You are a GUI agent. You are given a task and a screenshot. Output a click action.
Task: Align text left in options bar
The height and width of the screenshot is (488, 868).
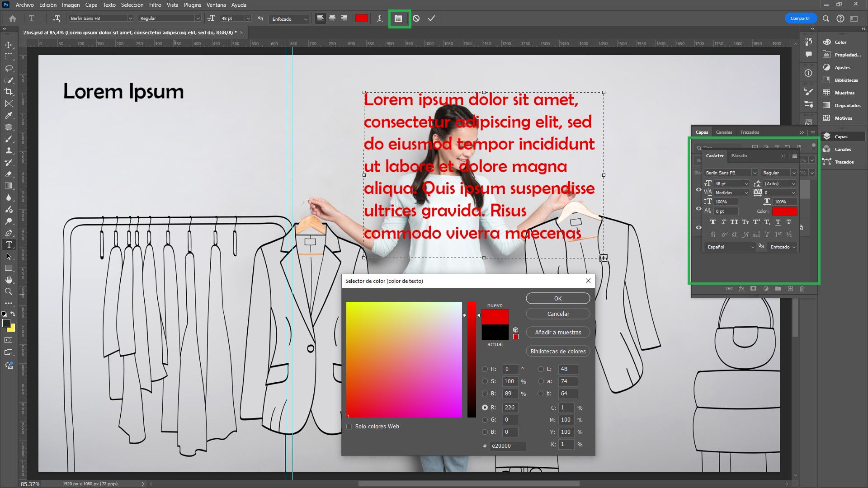pos(320,19)
